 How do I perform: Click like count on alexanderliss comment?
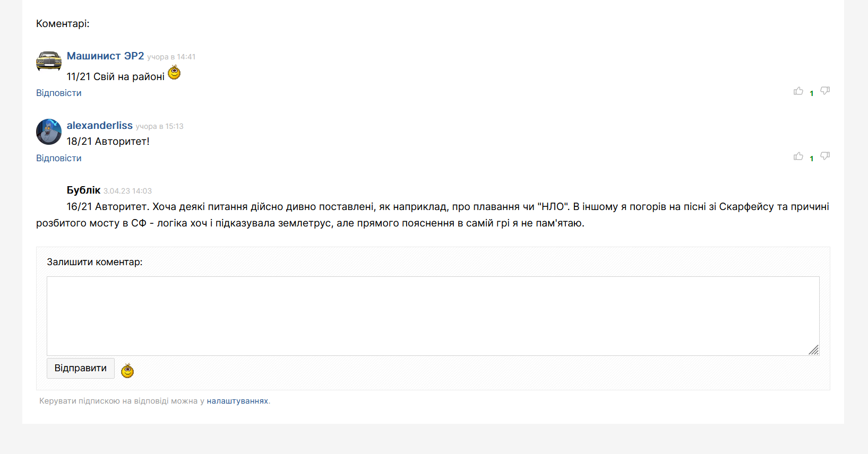coord(812,159)
